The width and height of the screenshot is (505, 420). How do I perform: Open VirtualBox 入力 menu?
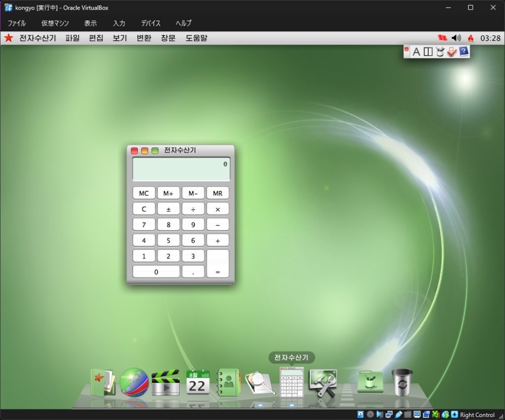tap(119, 23)
